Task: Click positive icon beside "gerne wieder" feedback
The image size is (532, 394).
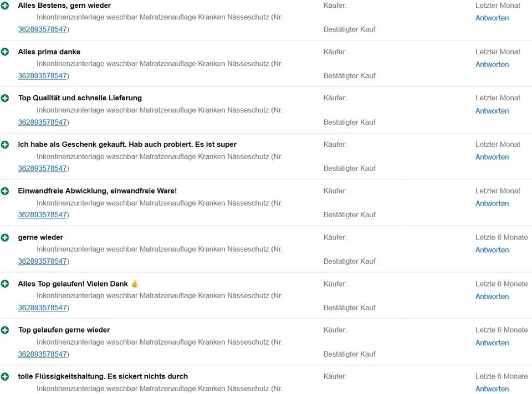Action: pos(5,237)
